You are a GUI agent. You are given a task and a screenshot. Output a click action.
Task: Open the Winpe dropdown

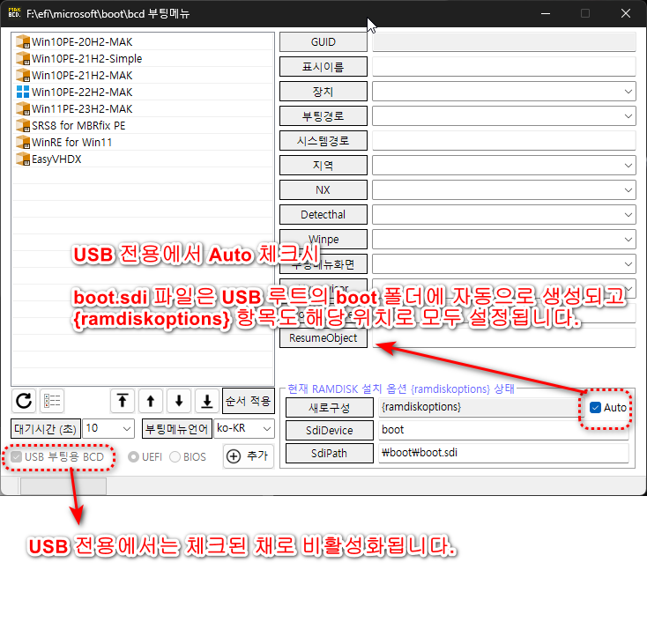[504, 239]
